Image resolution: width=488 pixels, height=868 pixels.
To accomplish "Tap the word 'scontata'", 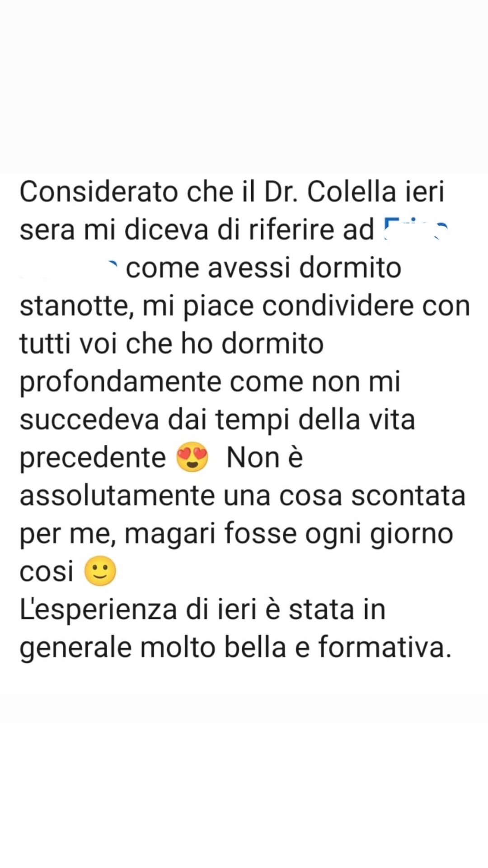I will [x=408, y=495].
